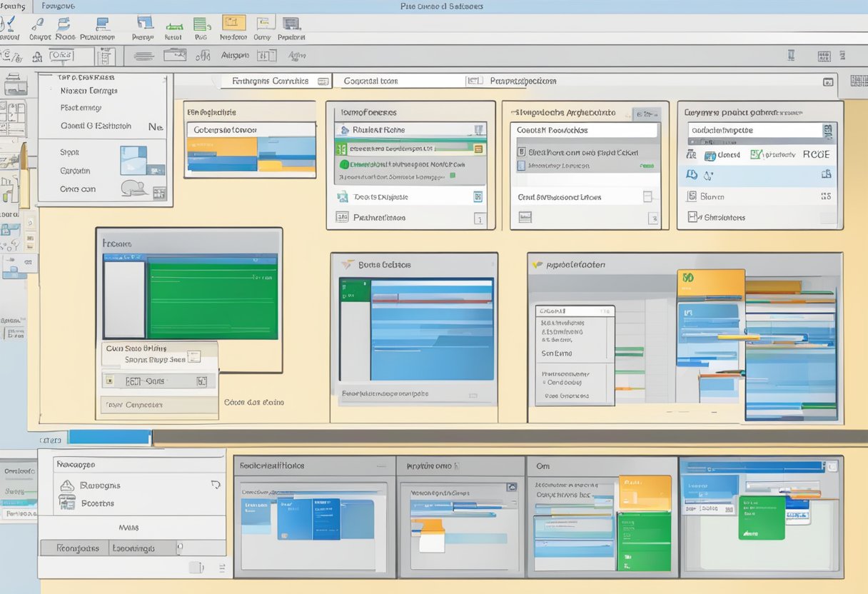The width and height of the screenshot is (868, 594).
Task: Click the printer icon in left sidebar
Action: (x=15, y=86)
